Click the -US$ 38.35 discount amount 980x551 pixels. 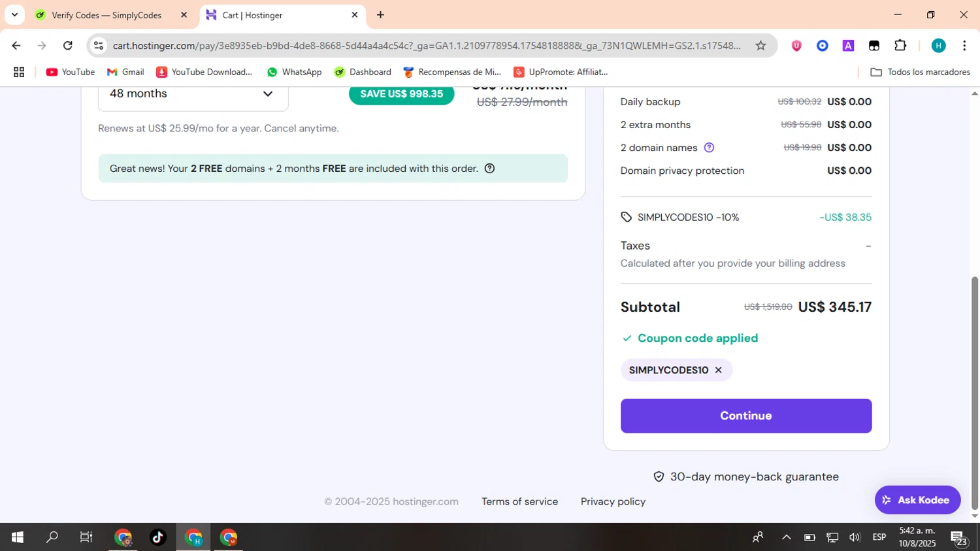(845, 217)
